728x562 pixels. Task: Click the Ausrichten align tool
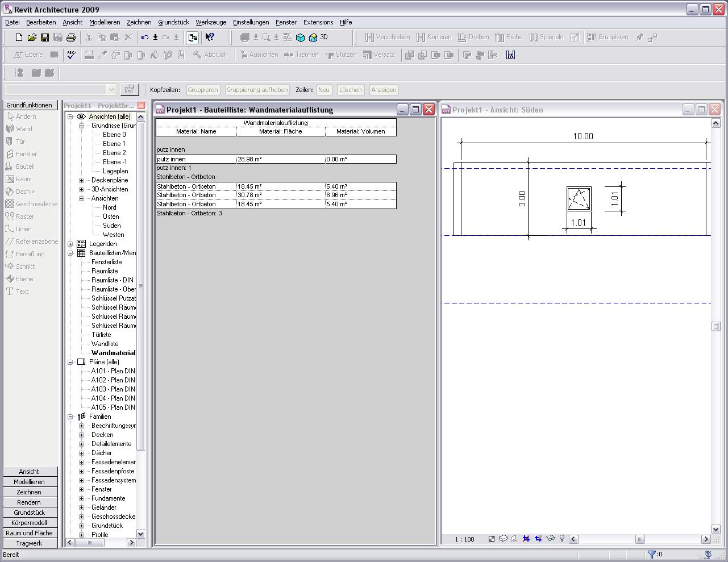pos(259,55)
